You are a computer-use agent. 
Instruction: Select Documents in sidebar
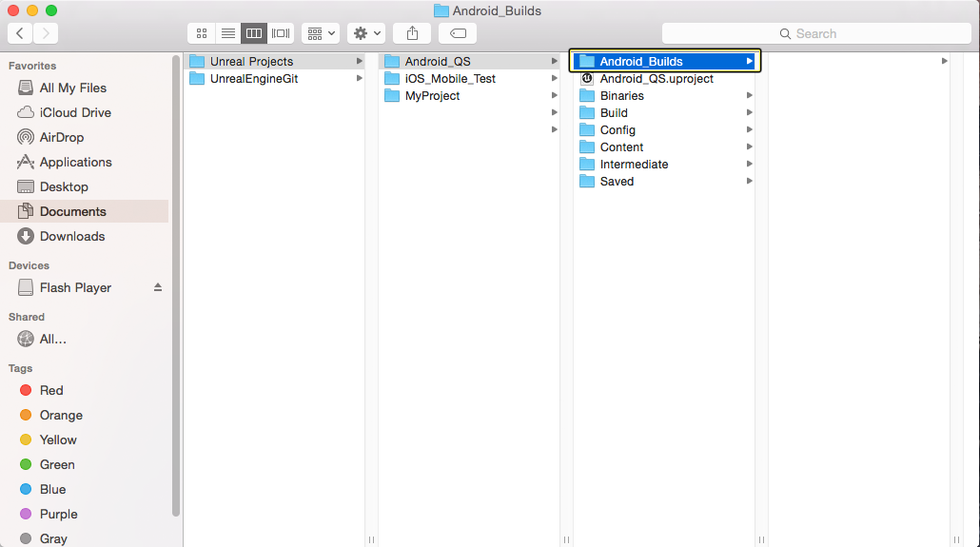(x=85, y=211)
